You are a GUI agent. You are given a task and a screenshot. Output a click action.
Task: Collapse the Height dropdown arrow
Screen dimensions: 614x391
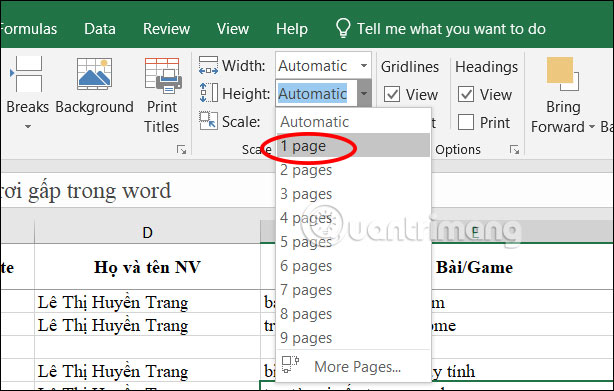click(x=364, y=94)
